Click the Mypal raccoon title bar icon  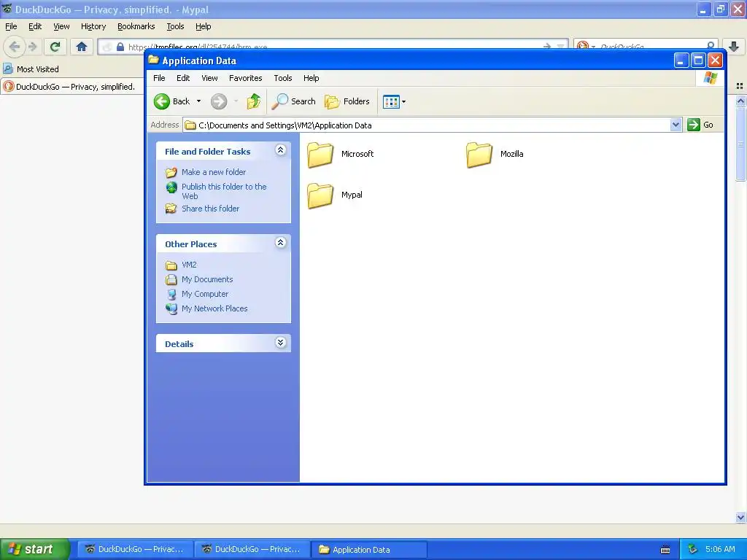coord(7,9)
